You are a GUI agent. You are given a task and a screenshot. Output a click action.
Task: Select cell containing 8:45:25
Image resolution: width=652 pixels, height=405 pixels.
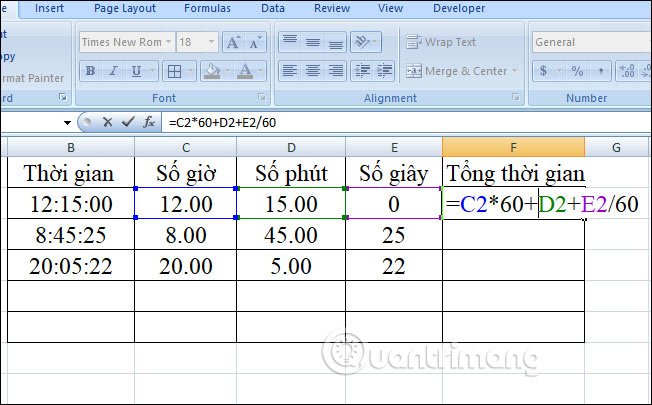(x=71, y=235)
